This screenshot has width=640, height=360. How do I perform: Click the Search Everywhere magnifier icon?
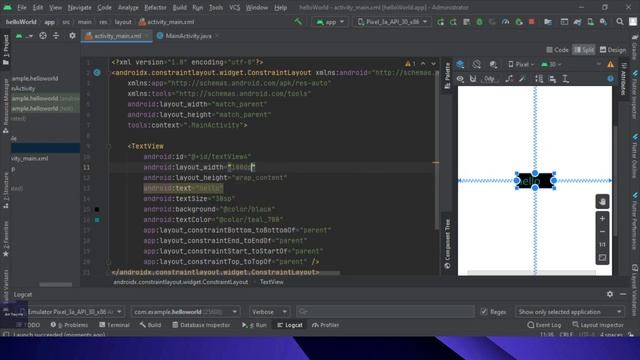620,22
